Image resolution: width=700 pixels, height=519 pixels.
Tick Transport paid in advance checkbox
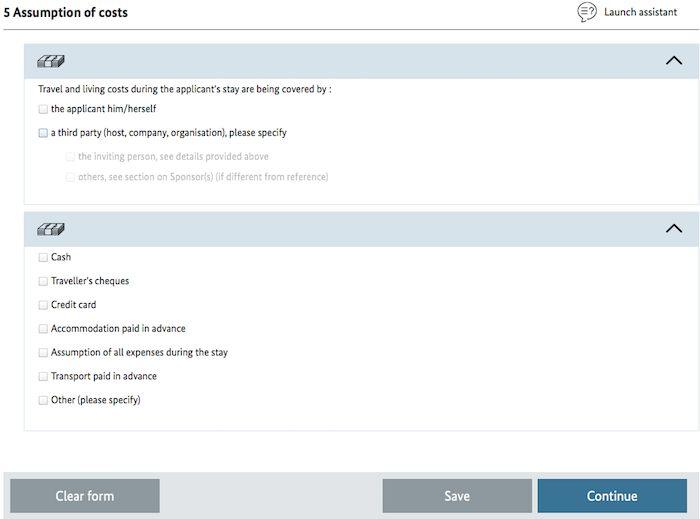point(43,377)
